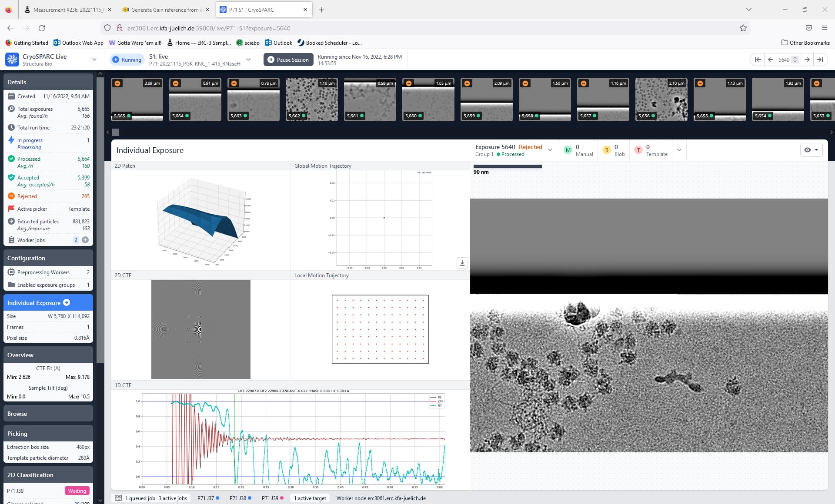The width and height of the screenshot is (835, 504).
Task: Click the download plot icon
Action: coord(462,262)
